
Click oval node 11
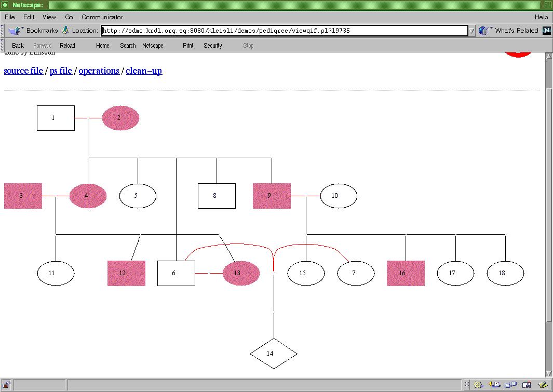56,273
